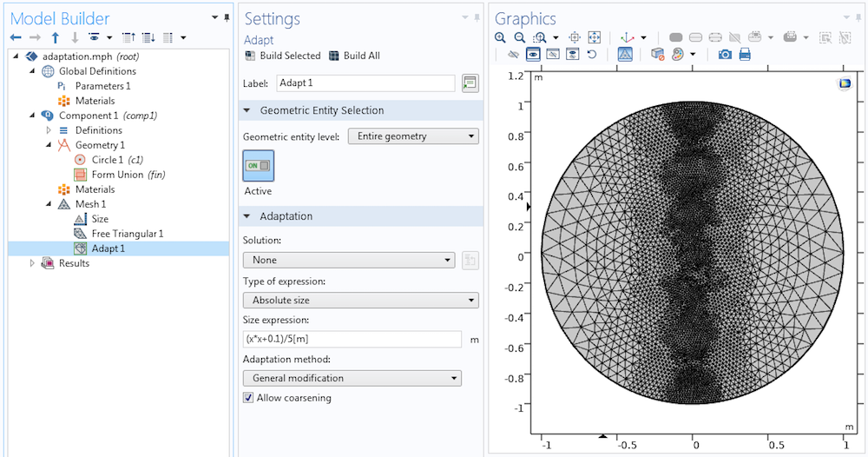868x457 pixels.
Task: Click the Zoom In magnifier icon
Action: 500,37
